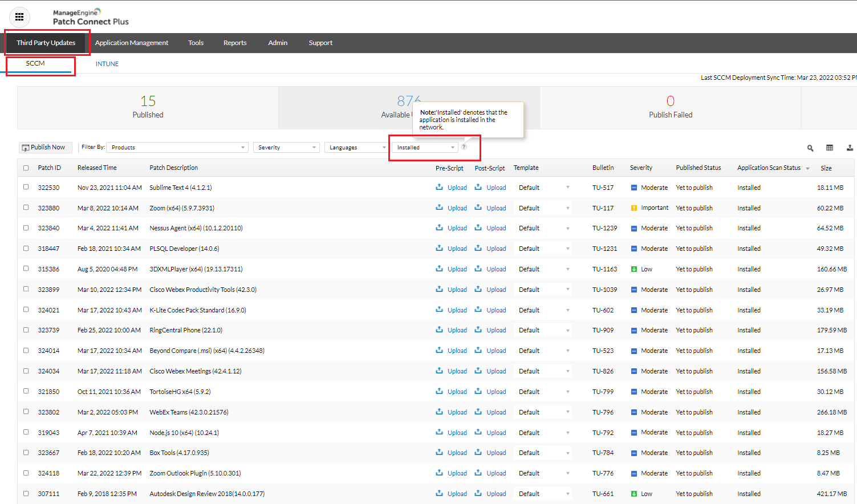Upload a pre-script for Node.js 10 patch

click(x=452, y=433)
